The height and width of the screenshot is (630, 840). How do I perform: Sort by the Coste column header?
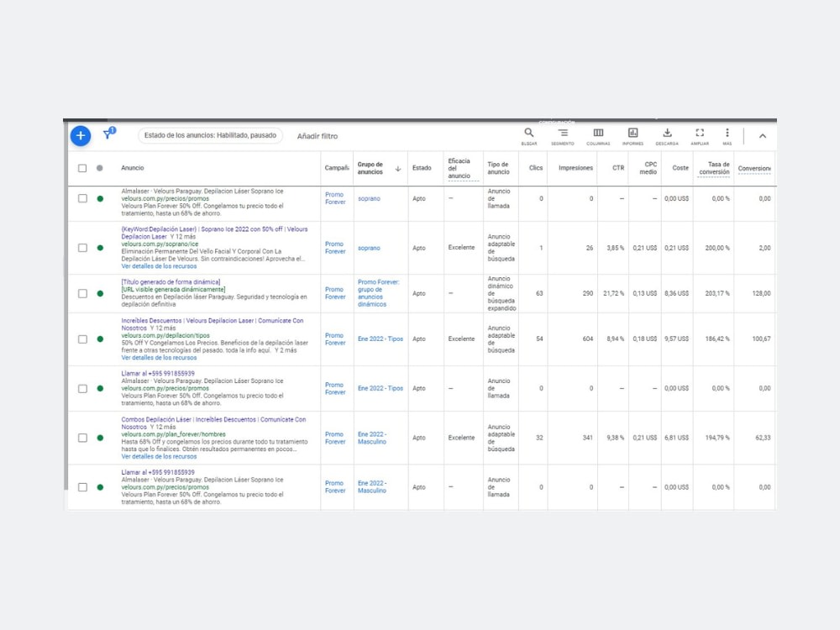[680, 168]
